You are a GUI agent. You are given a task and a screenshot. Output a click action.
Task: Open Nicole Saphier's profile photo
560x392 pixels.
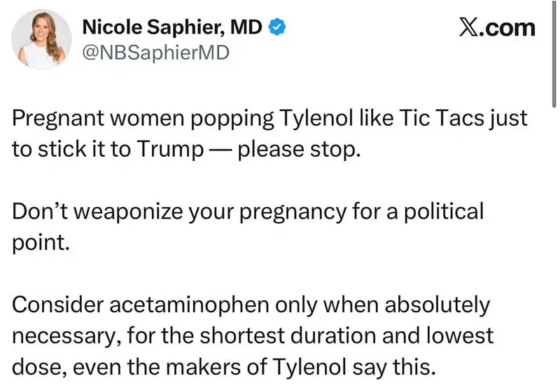(41, 39)
